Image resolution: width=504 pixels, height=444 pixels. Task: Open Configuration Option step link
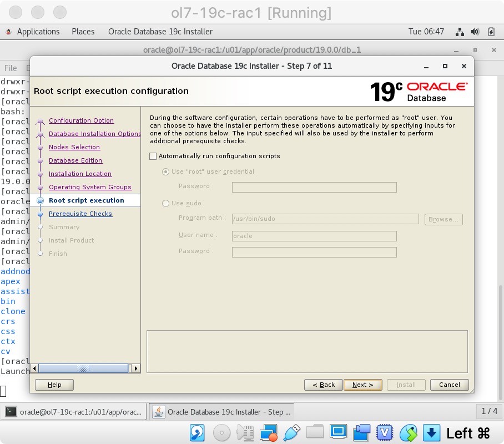pos(82,120)
